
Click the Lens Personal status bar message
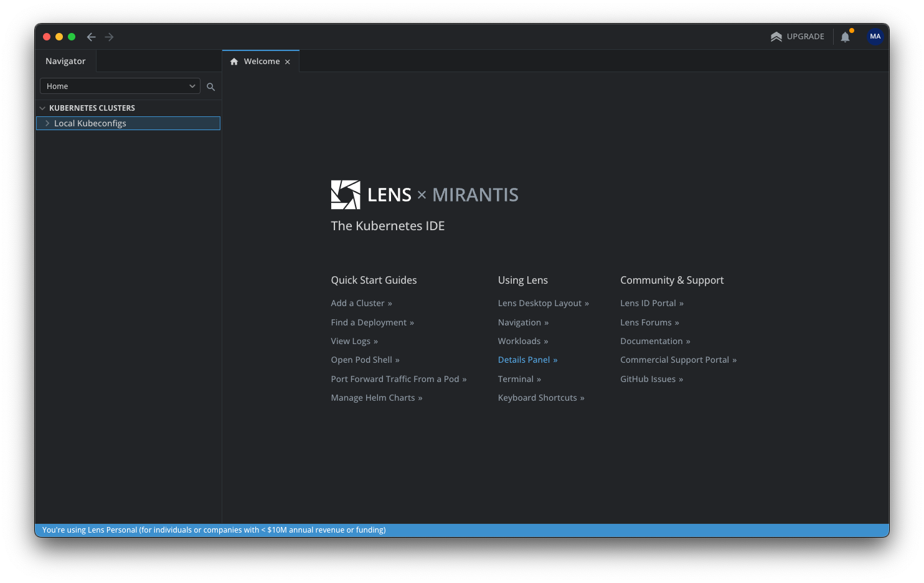(214, 530)
